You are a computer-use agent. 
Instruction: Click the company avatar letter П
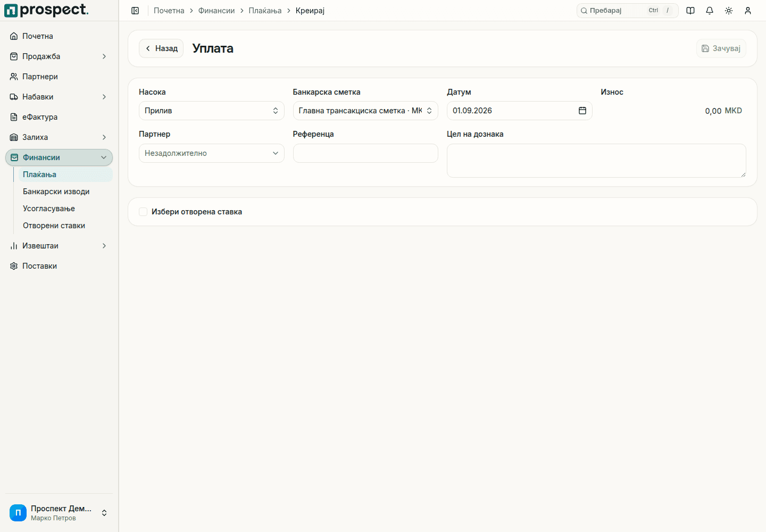[18, 513]
